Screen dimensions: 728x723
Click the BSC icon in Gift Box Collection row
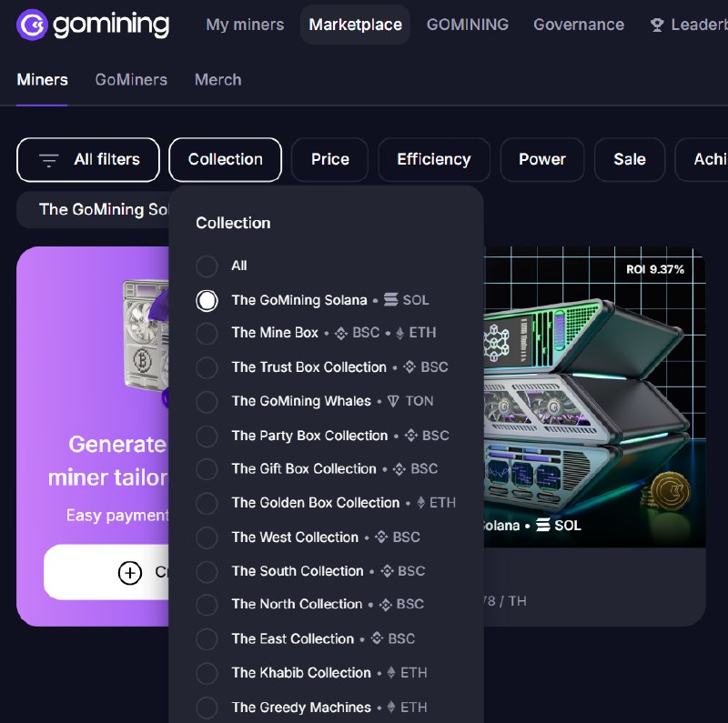(x=399, y=469)
